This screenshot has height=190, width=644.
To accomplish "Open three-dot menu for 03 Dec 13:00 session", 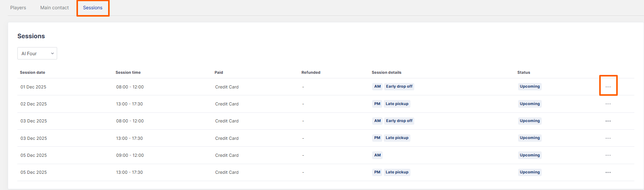I will coord(608,138).
